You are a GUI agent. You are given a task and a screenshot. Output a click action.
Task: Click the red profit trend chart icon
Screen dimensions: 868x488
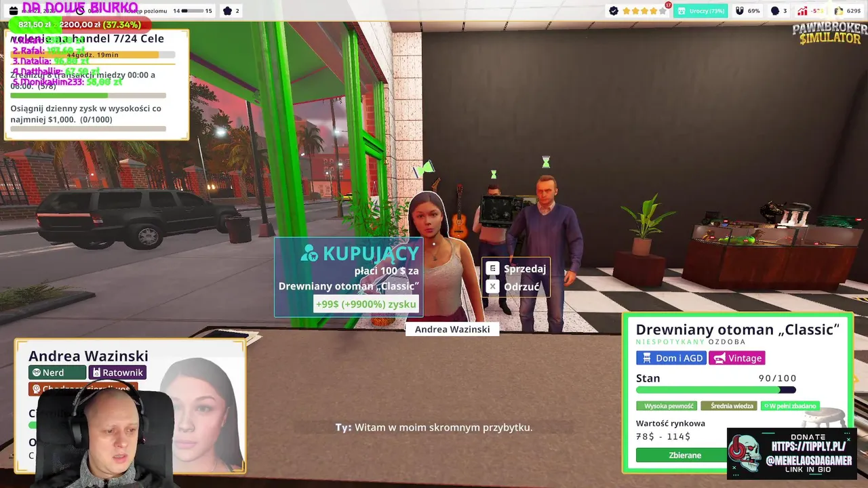pyautogui.click(x=803, y=11)
